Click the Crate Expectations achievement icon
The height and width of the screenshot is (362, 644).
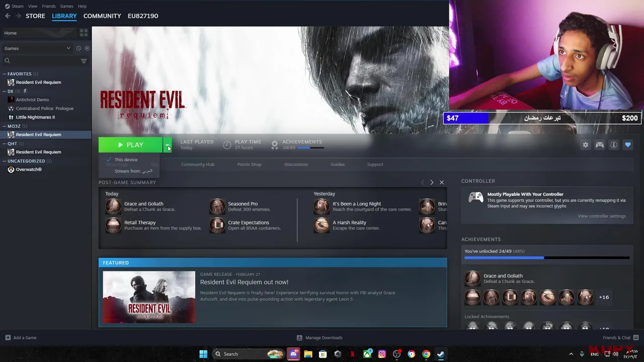coord(217,225)
